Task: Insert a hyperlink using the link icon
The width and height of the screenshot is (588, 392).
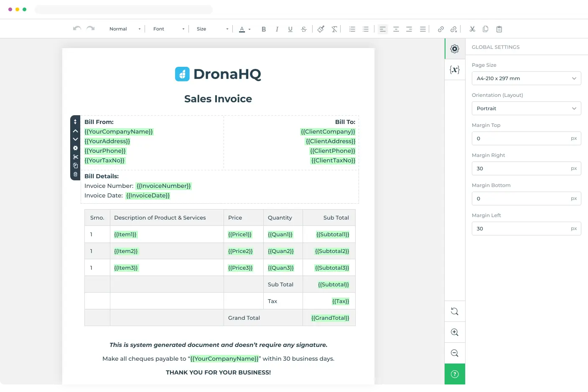Action: (x=440, y=29)
